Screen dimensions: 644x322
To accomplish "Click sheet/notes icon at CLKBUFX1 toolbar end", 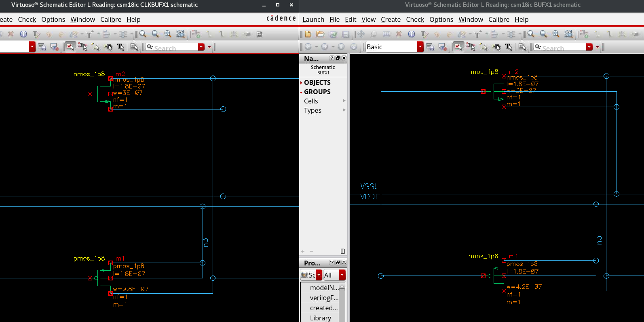I will pyautogui.click(x=259, y=34).
